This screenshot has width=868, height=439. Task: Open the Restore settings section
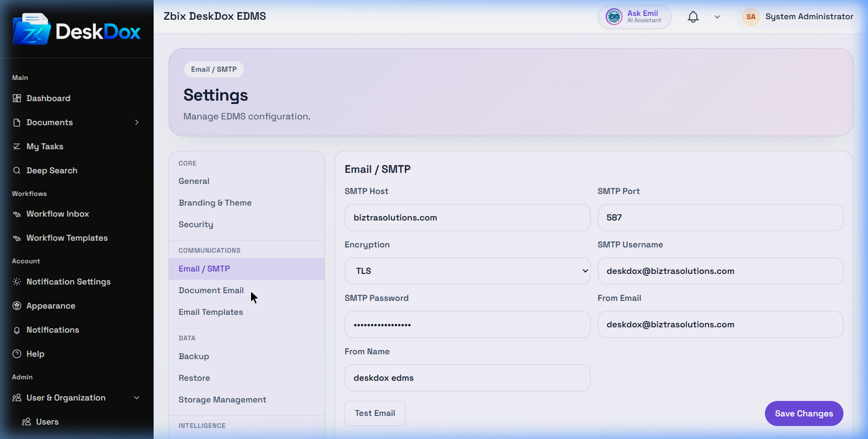(194, 378)
